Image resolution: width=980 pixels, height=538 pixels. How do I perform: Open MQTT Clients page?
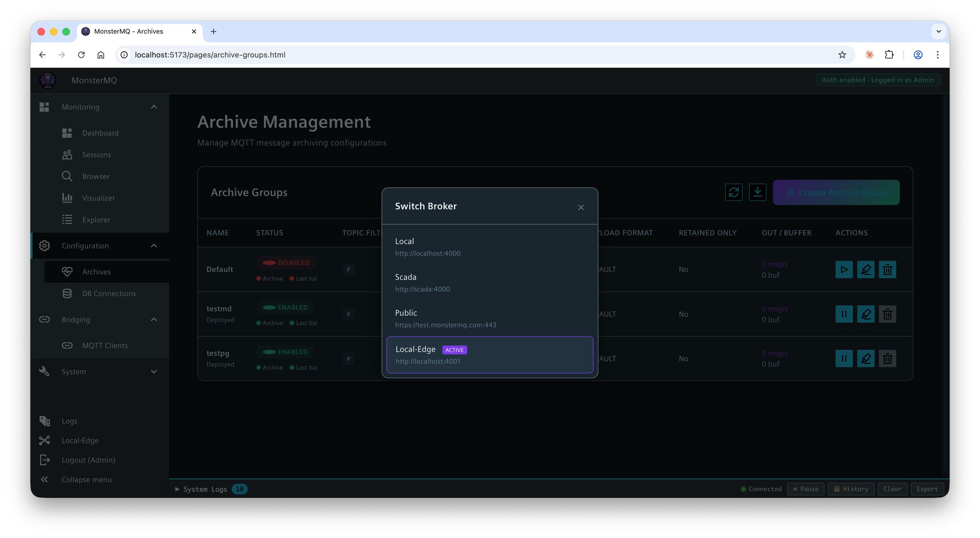(106, 346)
